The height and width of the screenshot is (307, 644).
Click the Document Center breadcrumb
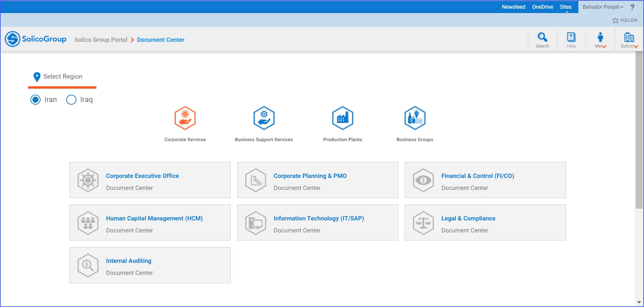(161, 40)
